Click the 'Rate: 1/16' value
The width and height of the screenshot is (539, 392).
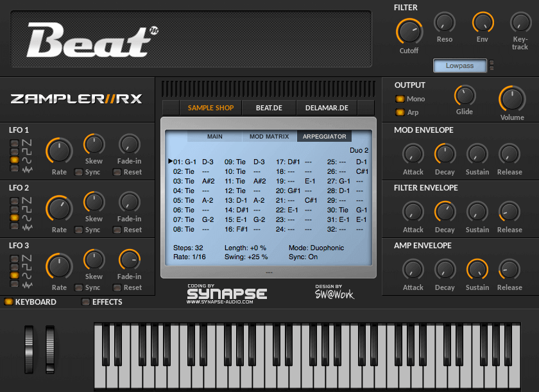[x=189, y=257]
